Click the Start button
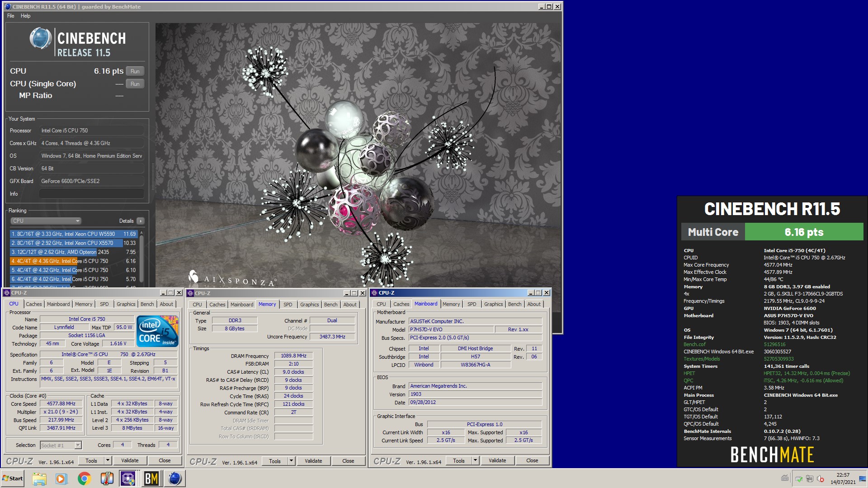Screen dimensions: 868x488 pyautogui.click(x=13, y=479)
